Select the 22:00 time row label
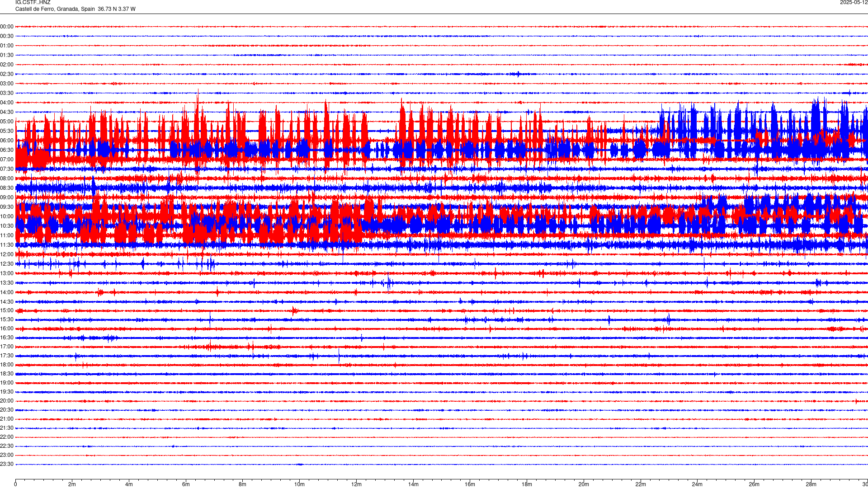 coord(7,437)
